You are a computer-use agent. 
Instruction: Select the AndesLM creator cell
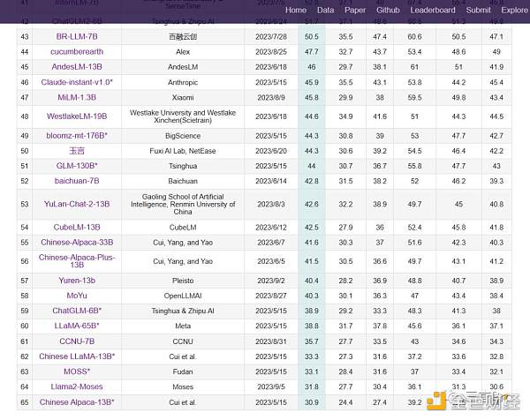183,67
